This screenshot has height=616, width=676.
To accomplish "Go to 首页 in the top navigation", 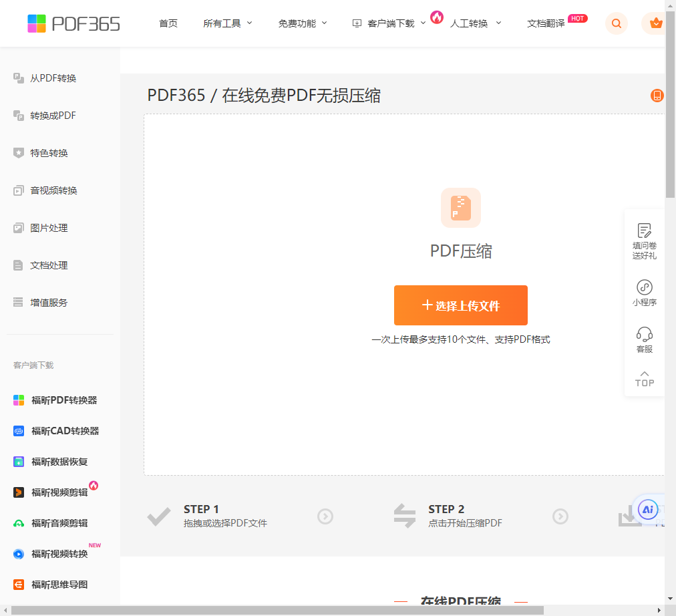I will click(x=168, y=23).
